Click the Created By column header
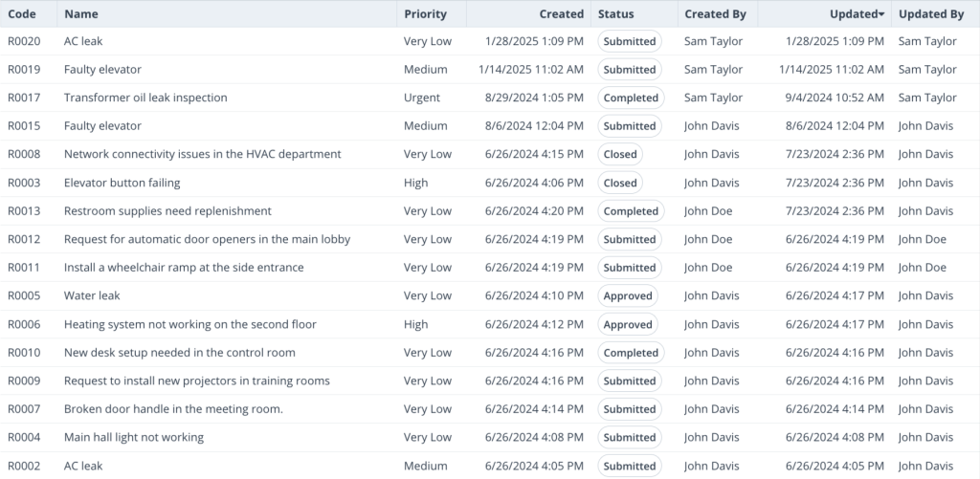 coord(715,14)
